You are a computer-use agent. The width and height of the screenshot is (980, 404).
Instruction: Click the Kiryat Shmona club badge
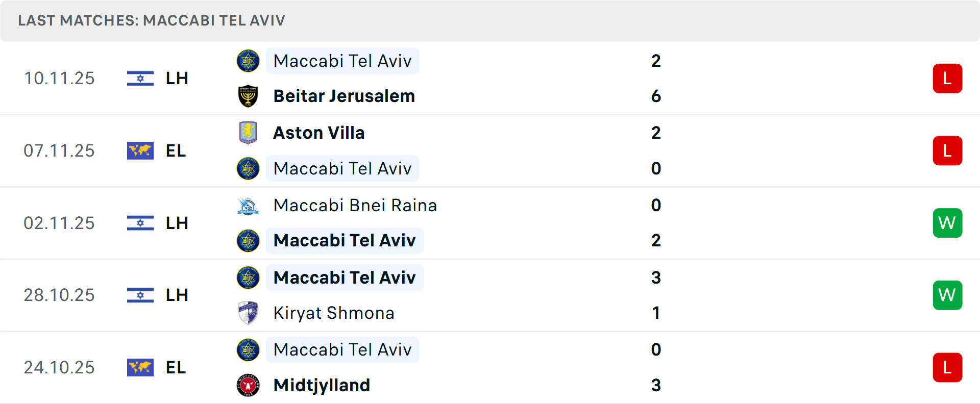coord(248,313)
